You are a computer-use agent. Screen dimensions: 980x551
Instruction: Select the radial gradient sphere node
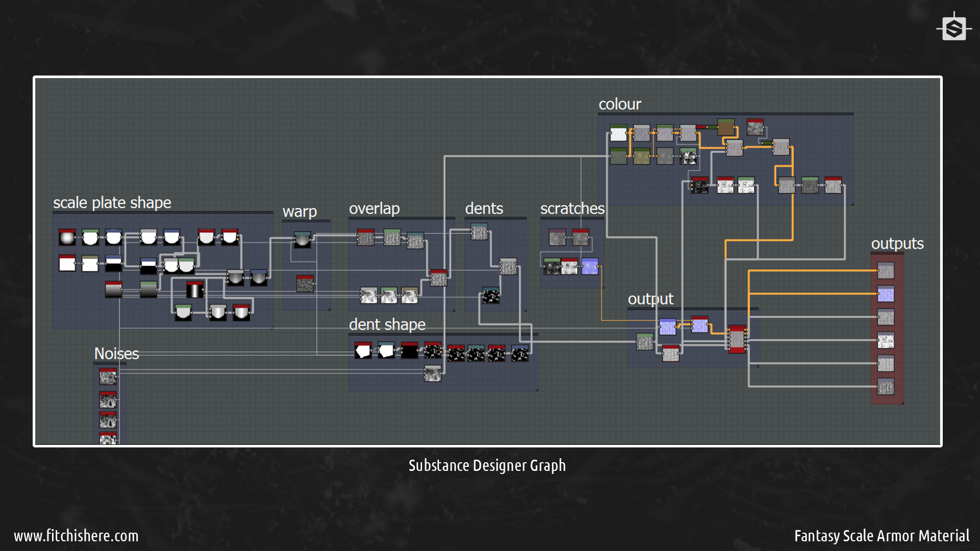click(x=67, y=238)
